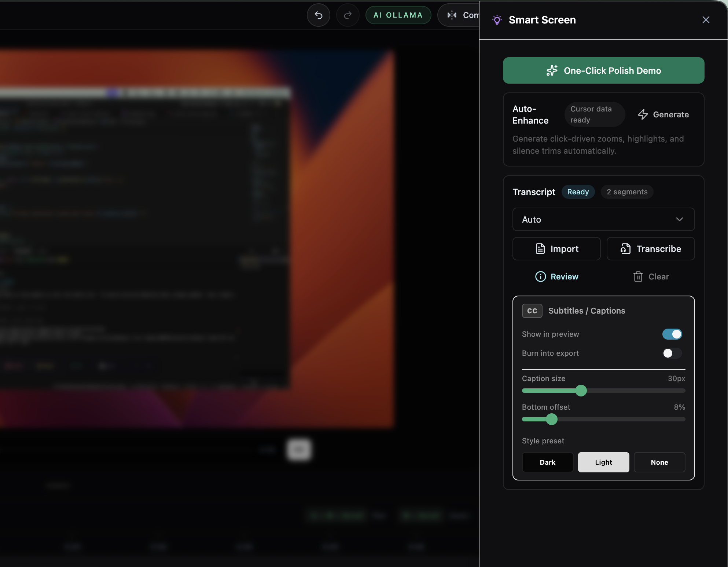Select the Dark style preset
728x567 pixels.
(547, 462)
